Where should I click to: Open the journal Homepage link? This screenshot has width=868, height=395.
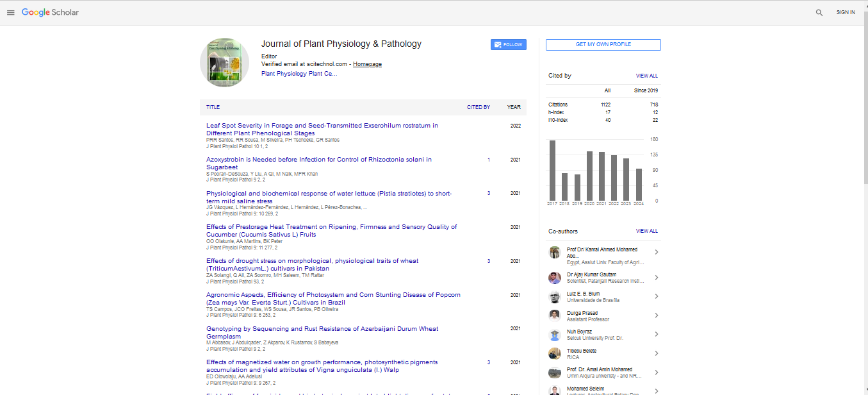(x=367, y=64)
